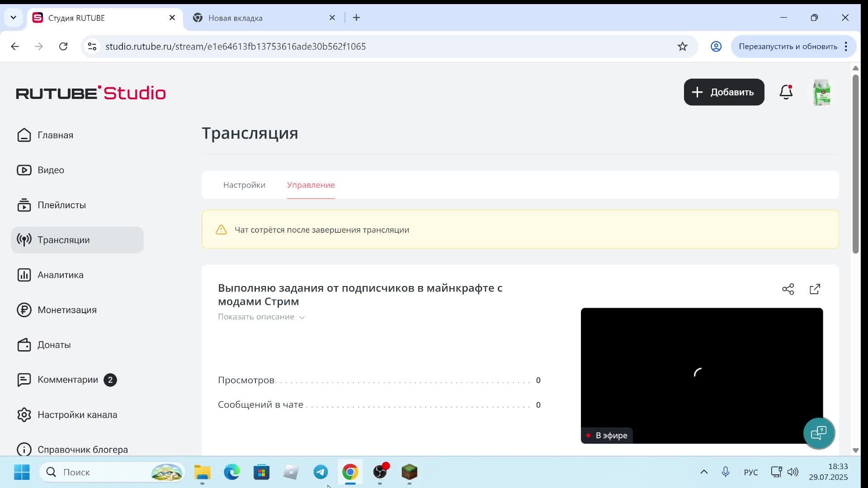Go to Комментарии in the sidebar
This screenshot has height=488, width=868.
click(x=68, y=380)
